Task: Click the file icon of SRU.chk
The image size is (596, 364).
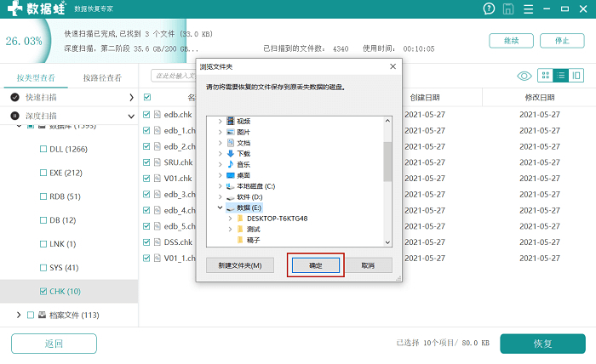Action: click(158, 162)
